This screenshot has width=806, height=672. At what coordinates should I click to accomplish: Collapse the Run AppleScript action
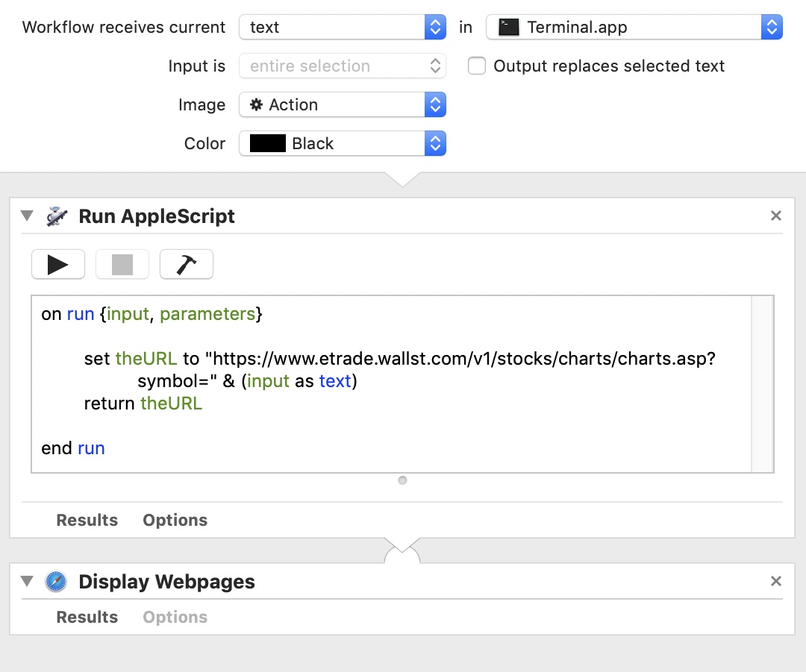click(27, 216)
